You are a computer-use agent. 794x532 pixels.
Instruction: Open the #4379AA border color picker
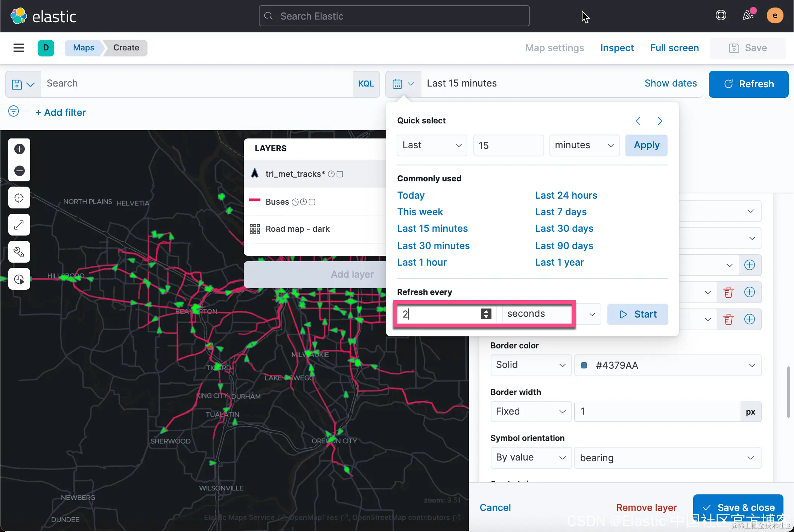(668, 365)
